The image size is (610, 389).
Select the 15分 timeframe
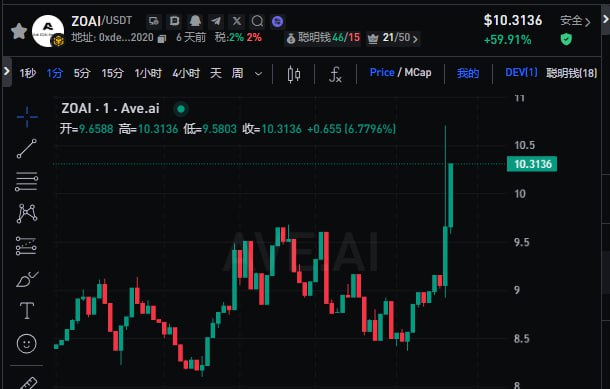pos(112,73)
